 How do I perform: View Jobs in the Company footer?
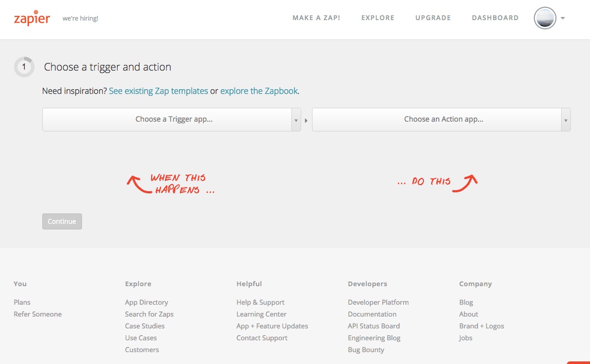pos(466,338)
